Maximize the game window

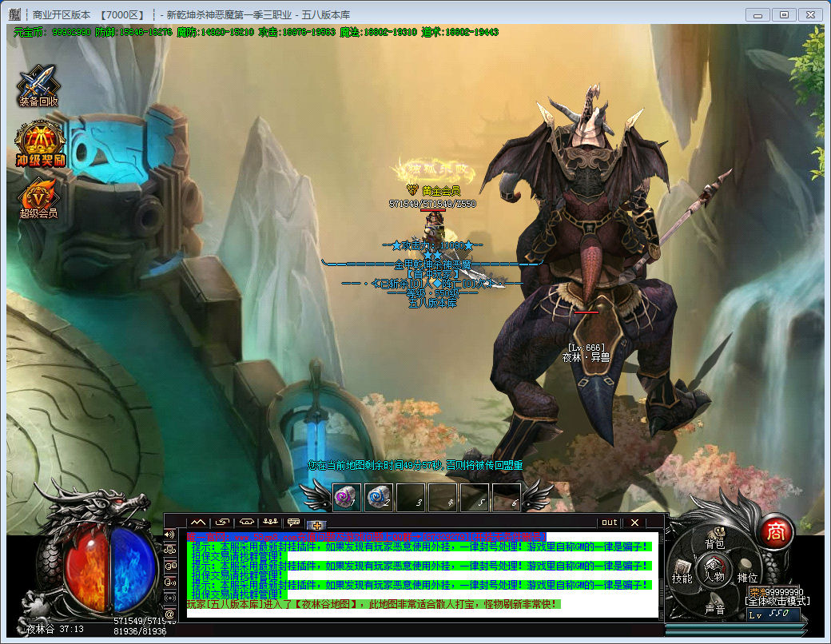click(784, 15)
